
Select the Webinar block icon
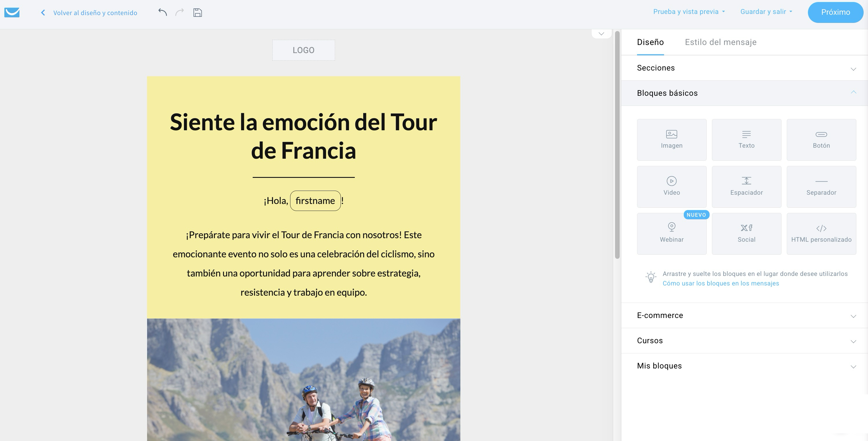pyautogui.click(x=672, y=233)
